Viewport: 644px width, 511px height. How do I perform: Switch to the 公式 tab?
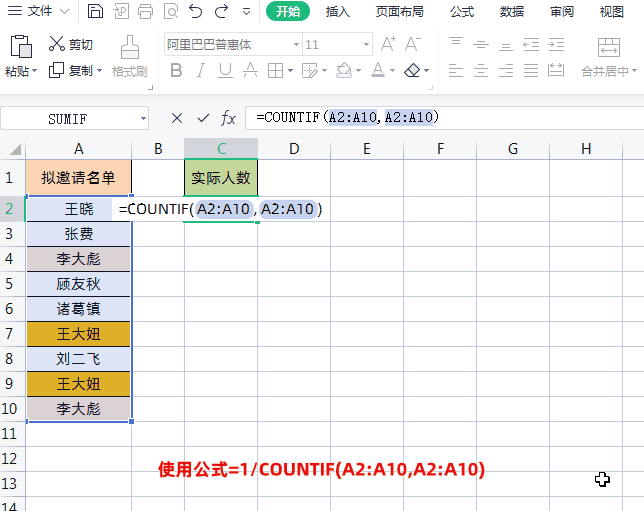[462, 12]
